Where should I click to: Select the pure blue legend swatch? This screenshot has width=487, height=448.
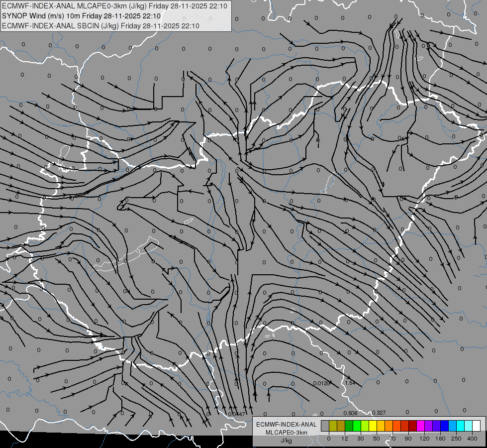coord(444,426)
